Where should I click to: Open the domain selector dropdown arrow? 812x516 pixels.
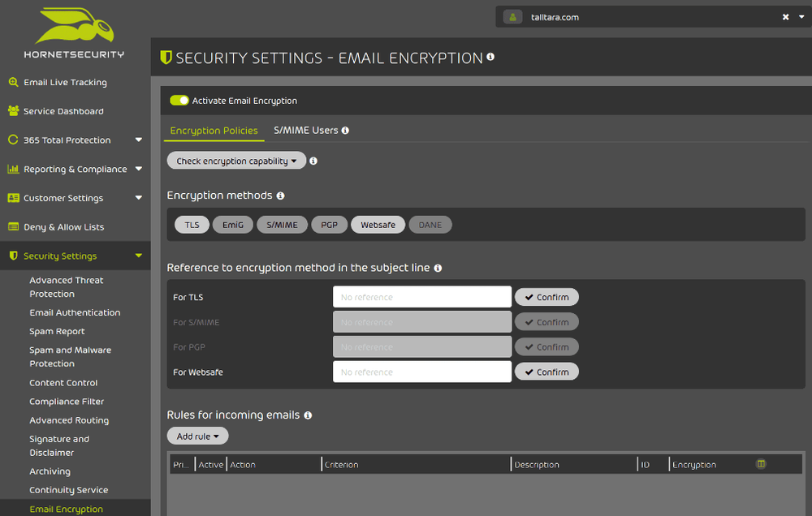point(801,17)
